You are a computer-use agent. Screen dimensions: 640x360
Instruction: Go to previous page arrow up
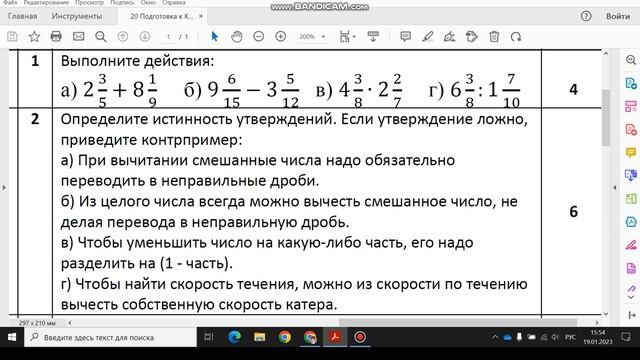(123, 37)
